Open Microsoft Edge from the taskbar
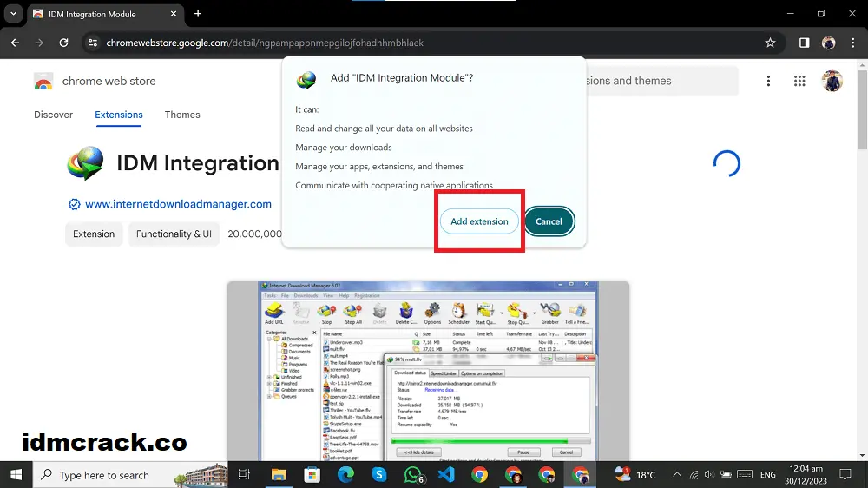This screenshot has height=488, width=868. (346, 475)
